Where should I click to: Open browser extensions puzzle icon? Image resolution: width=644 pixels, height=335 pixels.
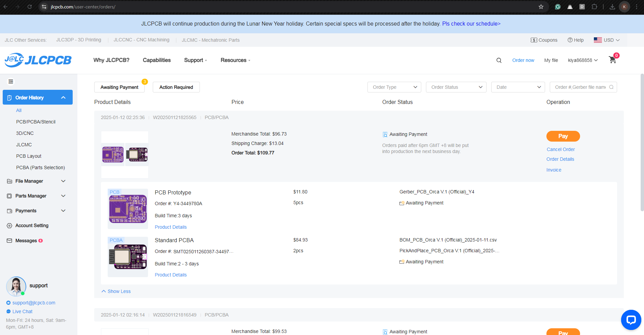[x=594, y=7]
